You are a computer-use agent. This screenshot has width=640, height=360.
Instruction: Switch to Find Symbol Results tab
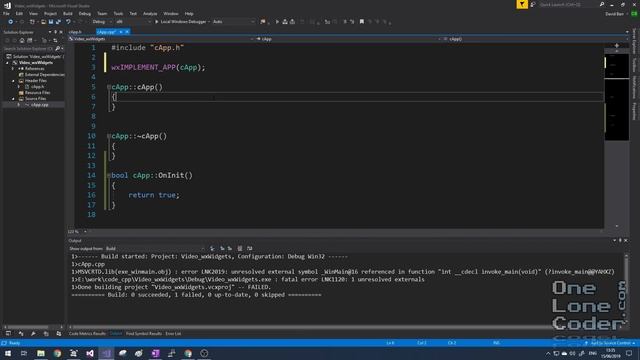coord(144,334)
